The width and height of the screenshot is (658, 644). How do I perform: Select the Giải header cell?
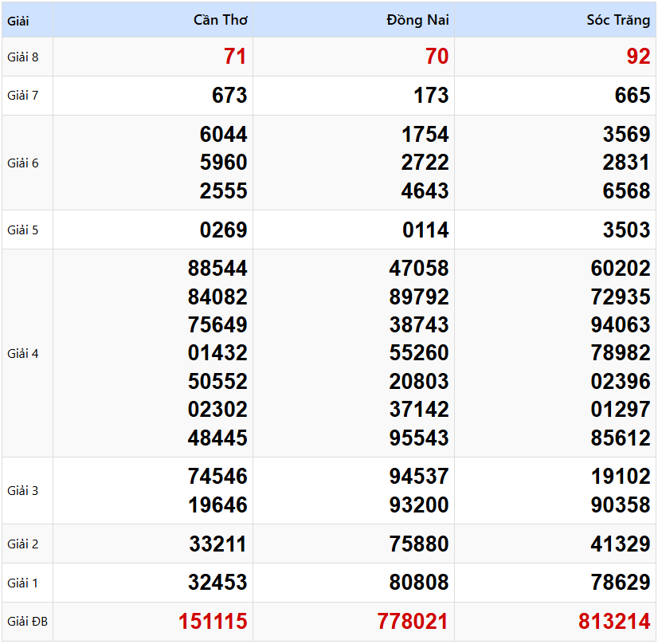(18, 21)
